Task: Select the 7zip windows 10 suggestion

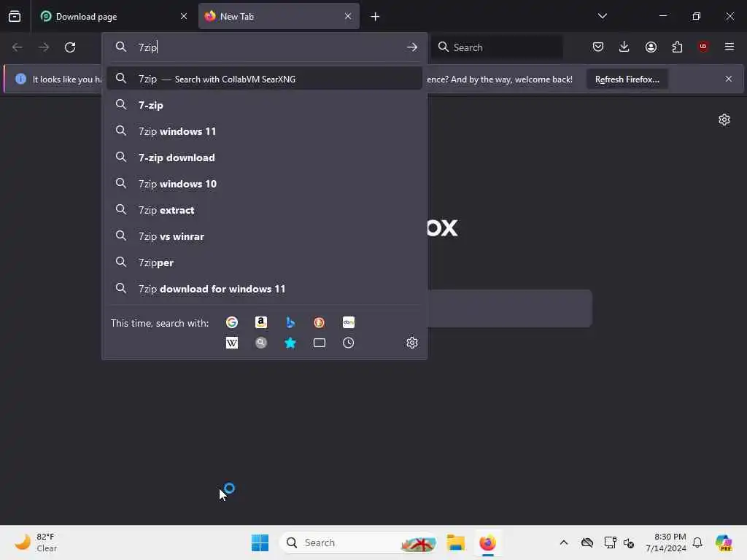Action: (x=264, y=184)
